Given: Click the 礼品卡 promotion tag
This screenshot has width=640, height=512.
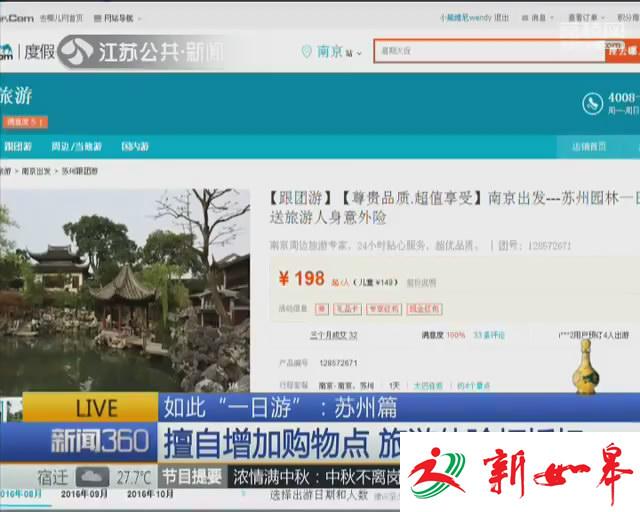Looking at the screenshot, I should [x=346, y=309].
